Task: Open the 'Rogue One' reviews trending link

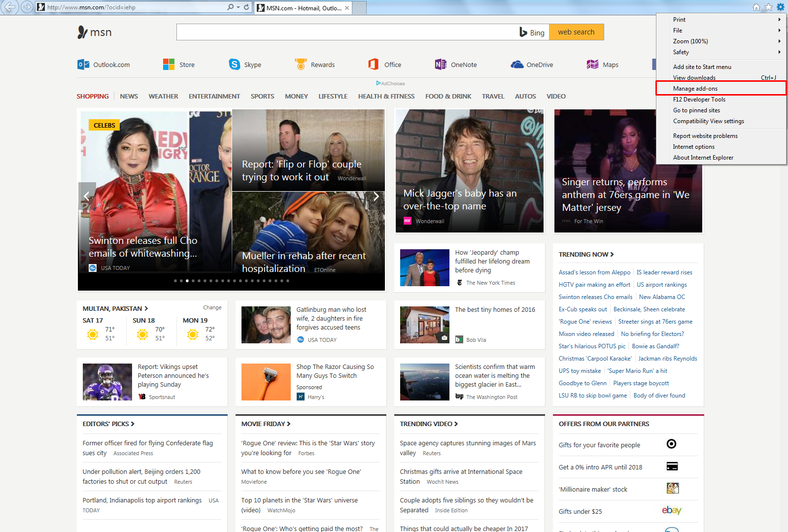Action: click(585, 322)
